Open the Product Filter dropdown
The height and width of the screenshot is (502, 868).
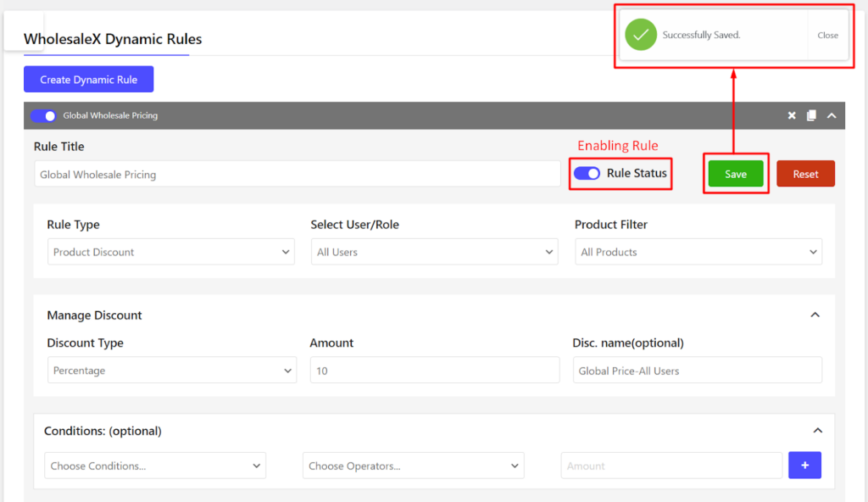[698, 252]
